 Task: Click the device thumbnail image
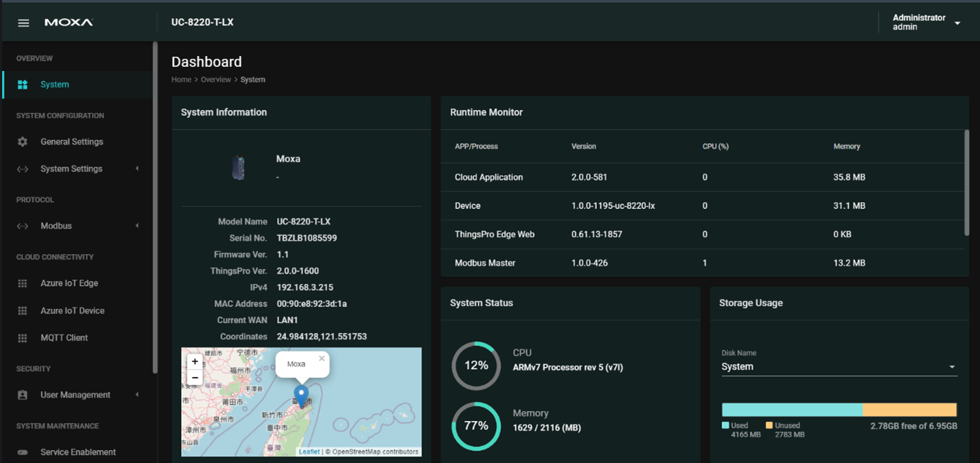238,168
